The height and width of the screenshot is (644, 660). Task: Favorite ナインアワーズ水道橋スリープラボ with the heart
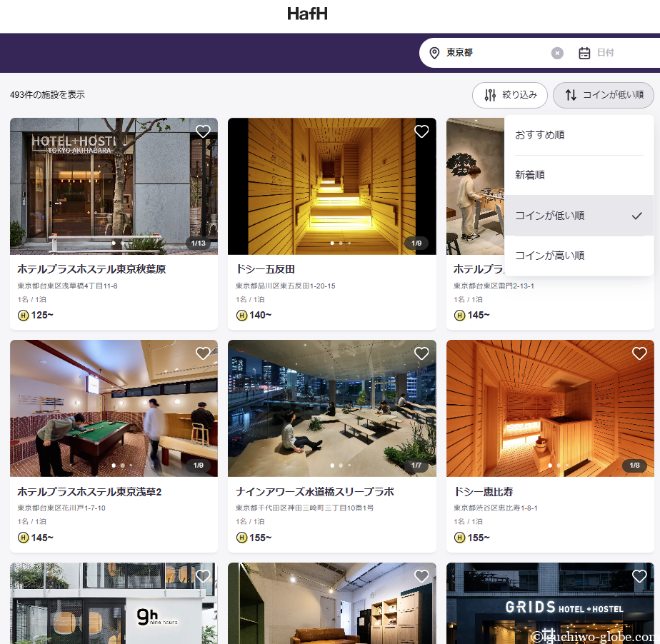click(421, 353)
